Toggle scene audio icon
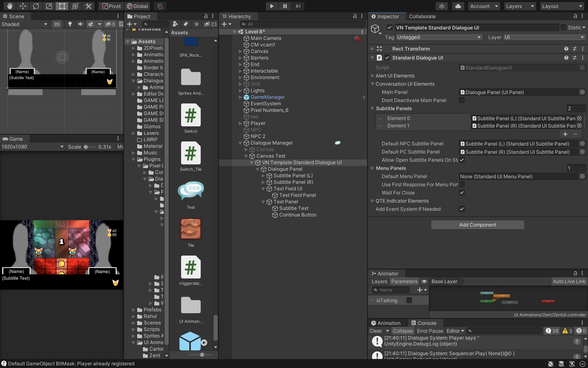This screenshot has width=588, height=368. pyautogui.click(x=80, y=24)
